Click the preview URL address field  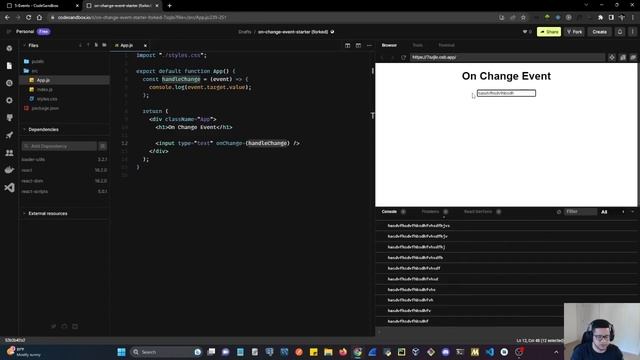coord(507,58)
